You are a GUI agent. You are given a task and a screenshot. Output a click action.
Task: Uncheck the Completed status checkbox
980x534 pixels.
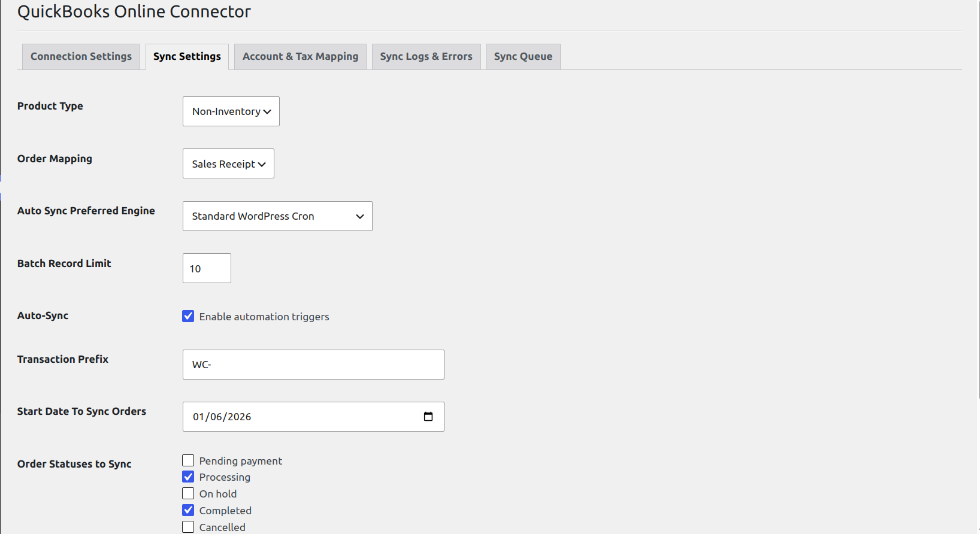point(188,510)
